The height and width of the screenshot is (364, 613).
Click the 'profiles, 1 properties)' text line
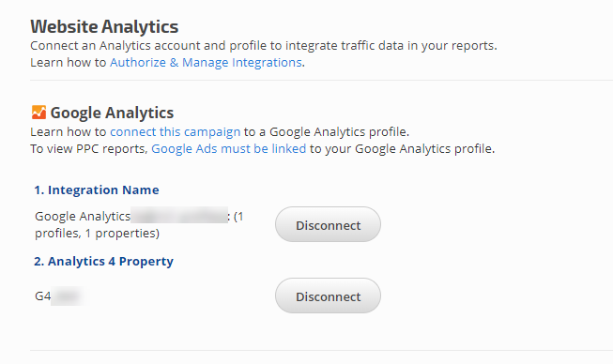pos(97,234)
